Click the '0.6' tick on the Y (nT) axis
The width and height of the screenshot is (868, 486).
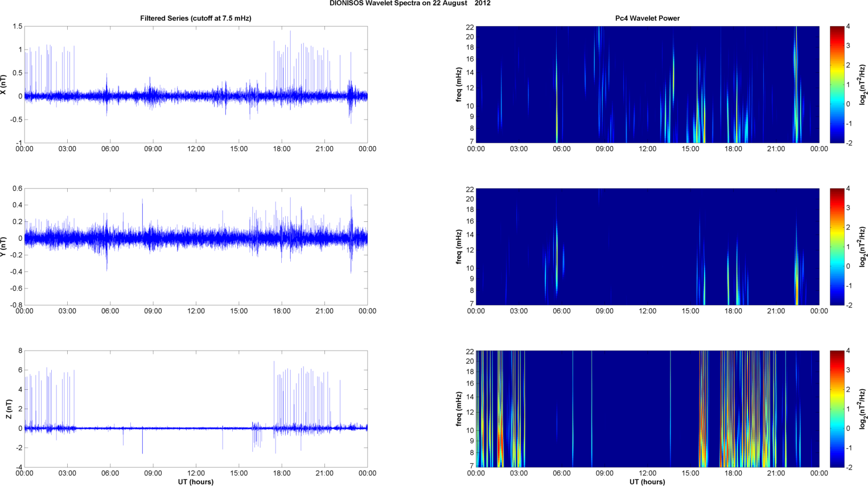[x=17, y=189]
